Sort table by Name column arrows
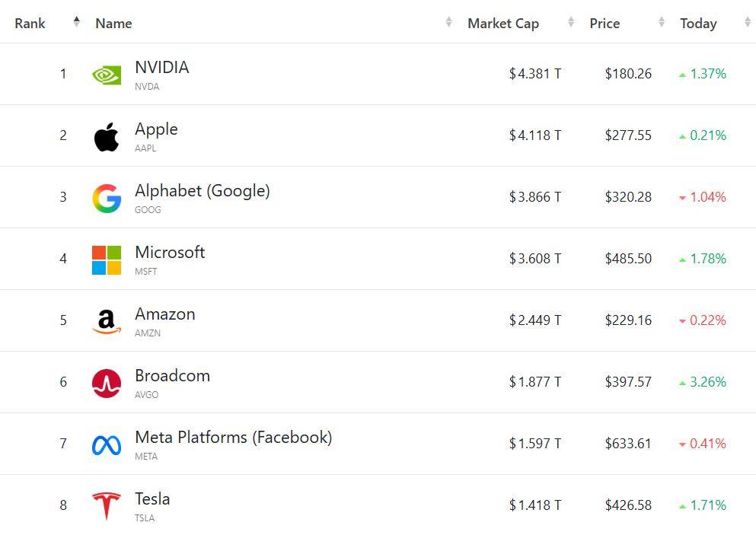The image size is (756, 535). pyautogui.click(x=449, y=22)
